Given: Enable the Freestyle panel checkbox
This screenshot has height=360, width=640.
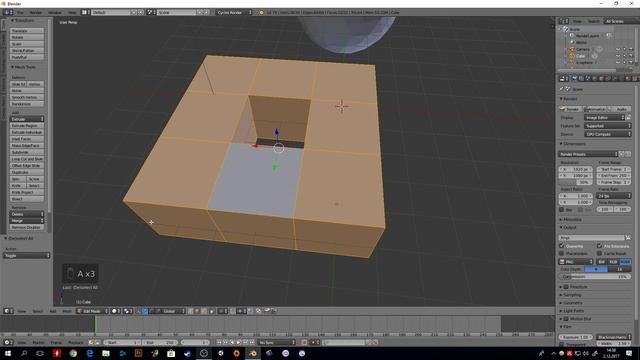Looking at the screenshot, I should pos(566,287).
